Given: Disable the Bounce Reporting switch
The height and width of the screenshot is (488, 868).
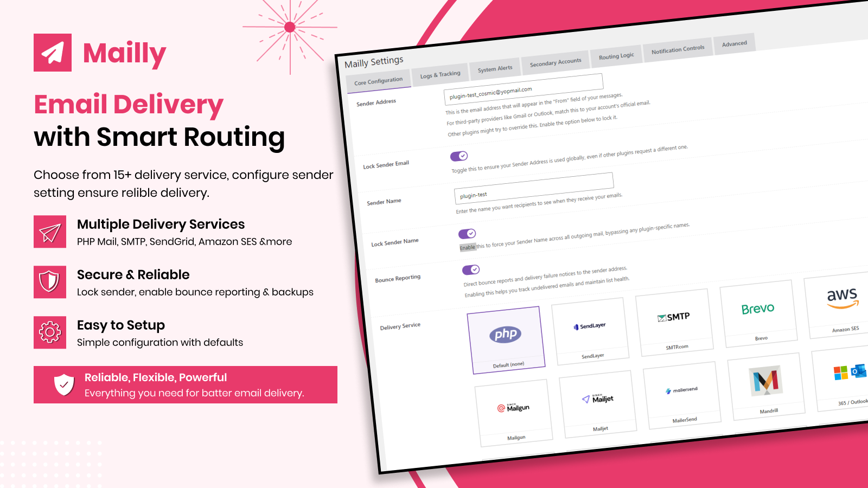Looking at the screenshot, I should click(x=471, y=269).
